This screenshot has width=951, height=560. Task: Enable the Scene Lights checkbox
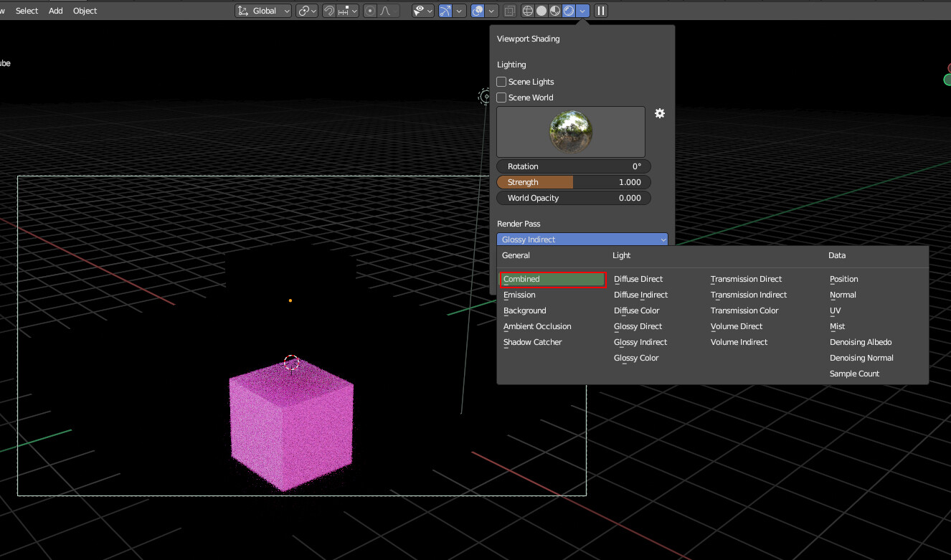click(x=502, y=82)
